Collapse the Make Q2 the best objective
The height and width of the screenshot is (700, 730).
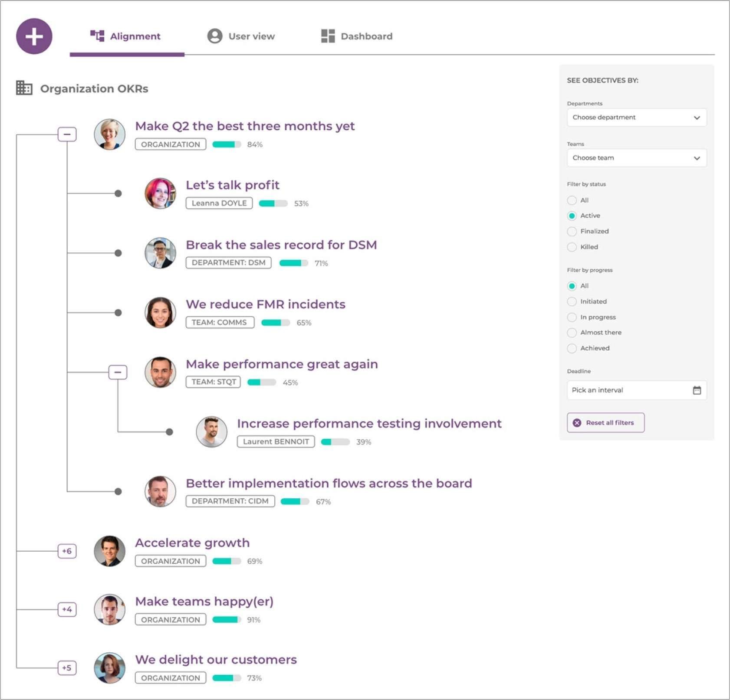(x=67, y=134)
